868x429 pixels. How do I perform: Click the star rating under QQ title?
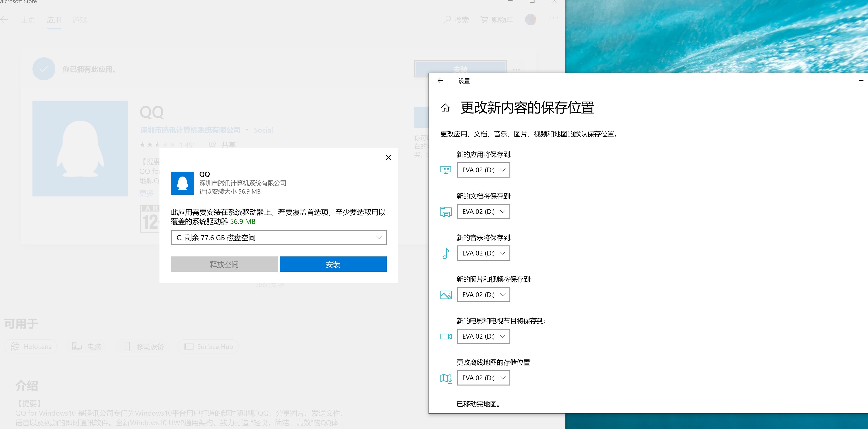pos(157,145)
